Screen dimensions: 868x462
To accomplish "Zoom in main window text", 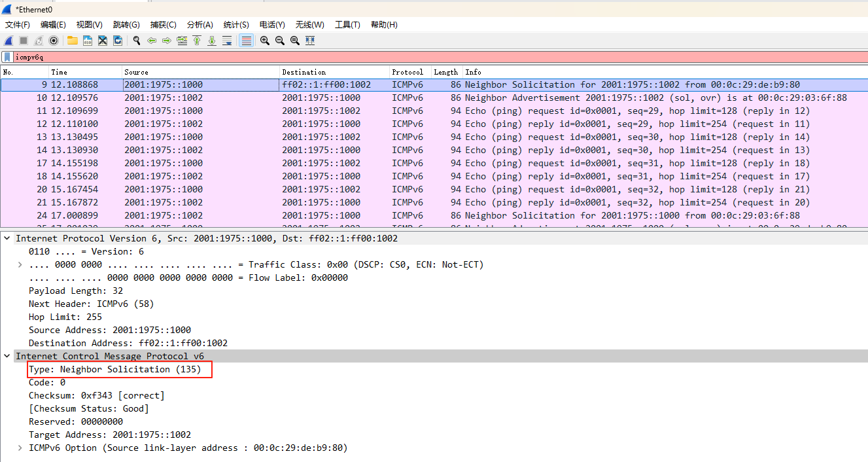I will point(265,41).
